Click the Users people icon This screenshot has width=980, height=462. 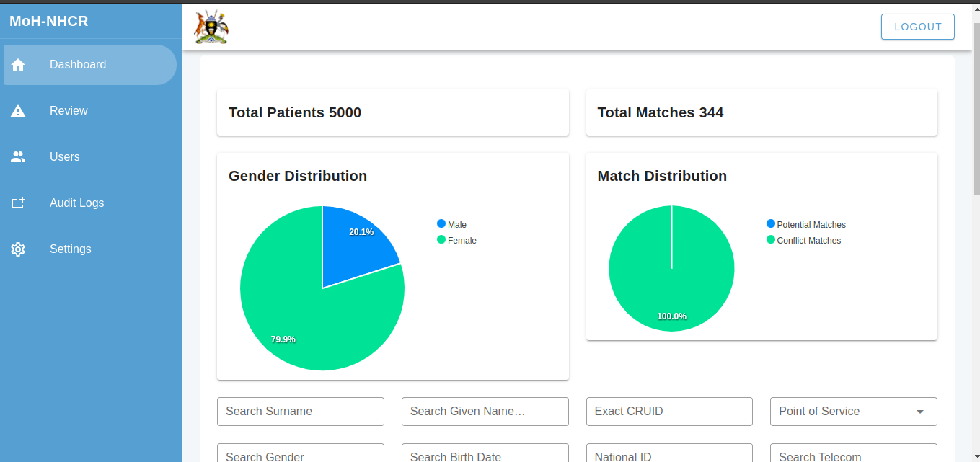tap(18, 157)
